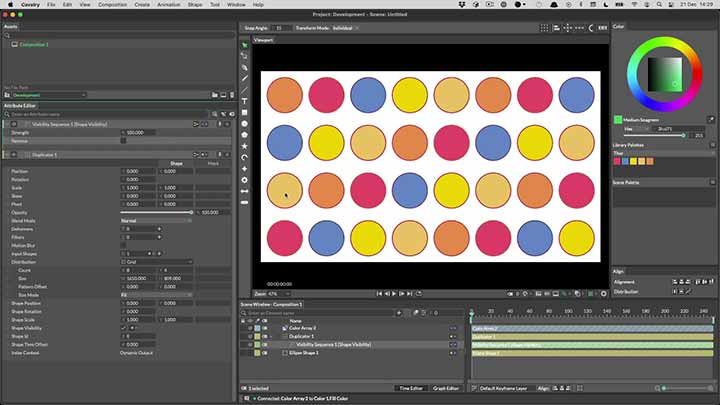The width and height of the screenshot is (720, 405).
Task: Toggle visibility of Color Array 2 layer
Action: coord(250,328)
